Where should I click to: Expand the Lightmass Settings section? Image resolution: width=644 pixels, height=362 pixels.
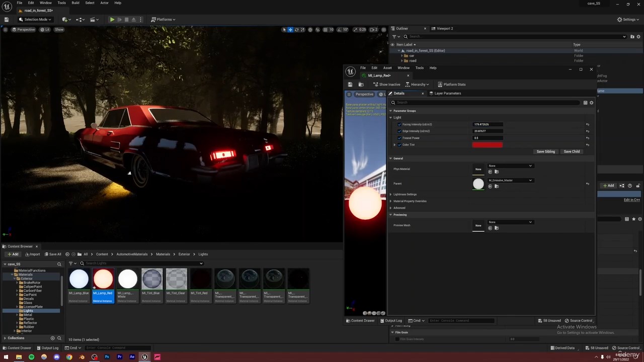[391, 195]
